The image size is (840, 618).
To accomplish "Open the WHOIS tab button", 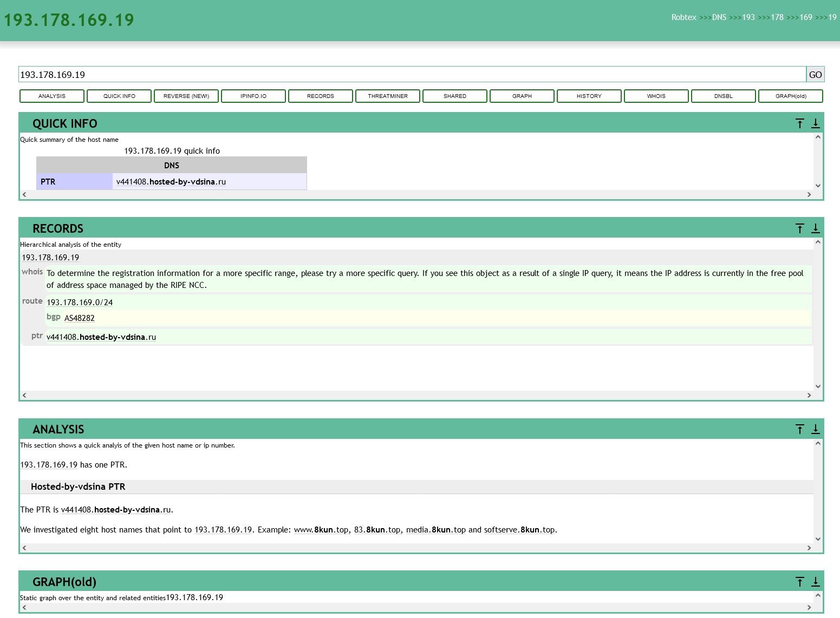I will pos(656,96).
